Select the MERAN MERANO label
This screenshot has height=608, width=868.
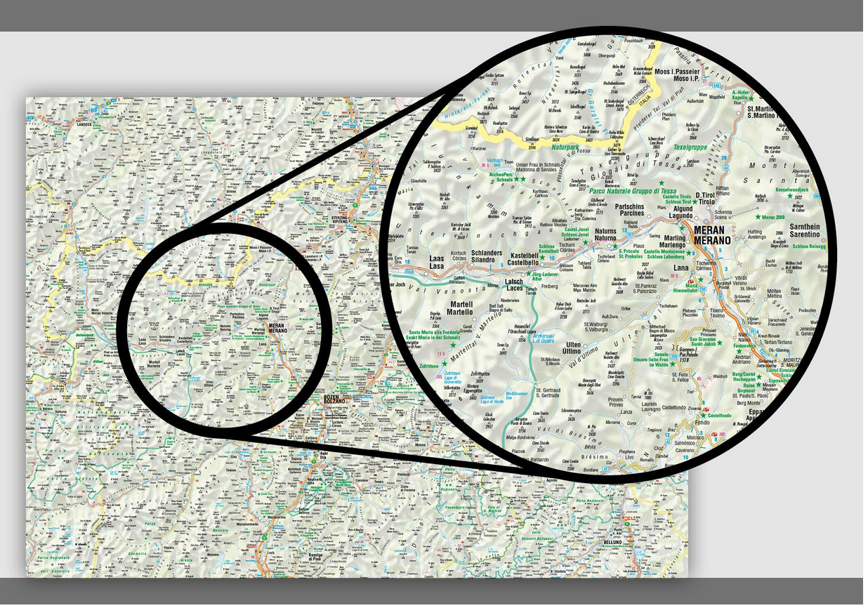711,234
